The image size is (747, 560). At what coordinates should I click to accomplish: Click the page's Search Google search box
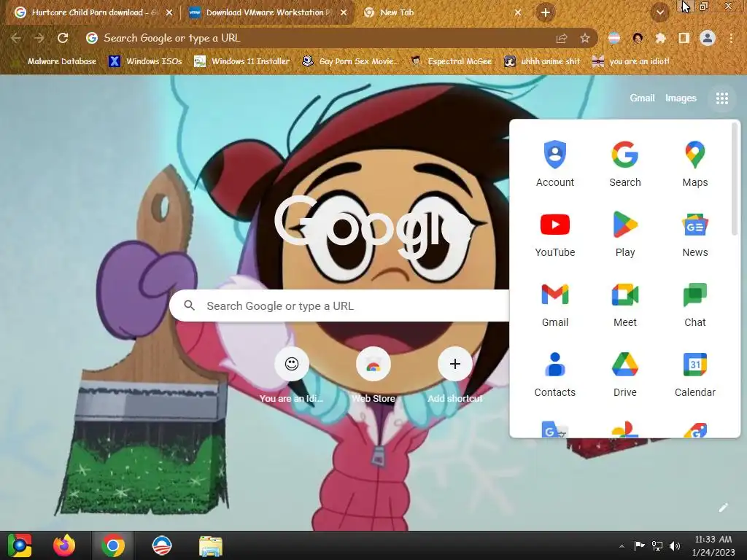point(339,306)
